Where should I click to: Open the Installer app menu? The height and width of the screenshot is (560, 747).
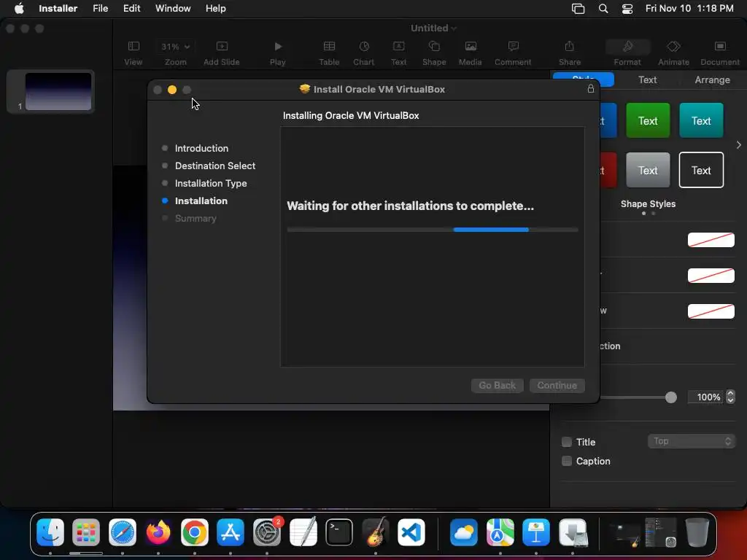pyautogui.click(x=58, y=9)
